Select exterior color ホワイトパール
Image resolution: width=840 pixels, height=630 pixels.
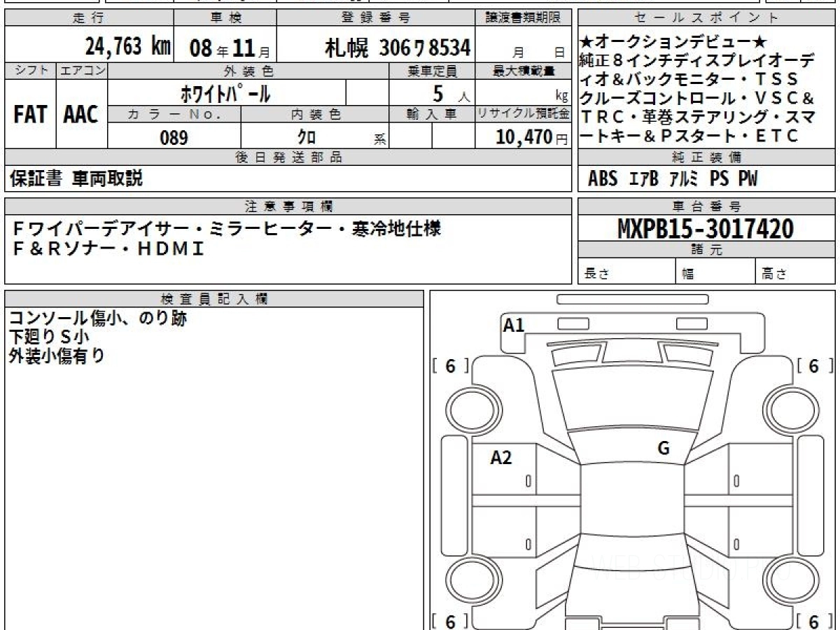click(x=226, y=93)
